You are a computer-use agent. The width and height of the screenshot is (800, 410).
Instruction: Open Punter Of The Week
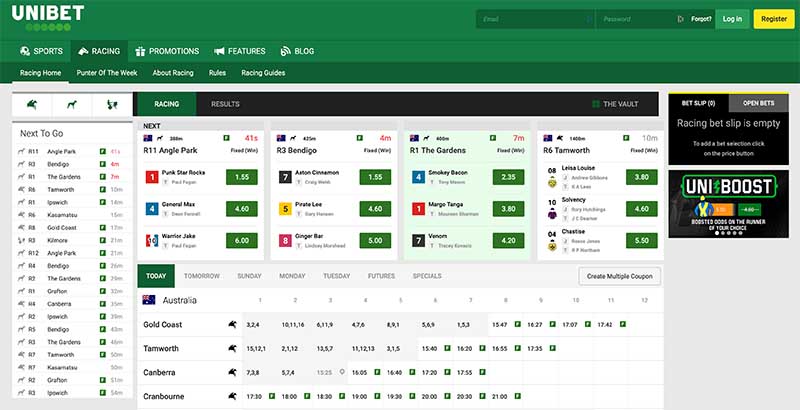[x=107, y=73]
